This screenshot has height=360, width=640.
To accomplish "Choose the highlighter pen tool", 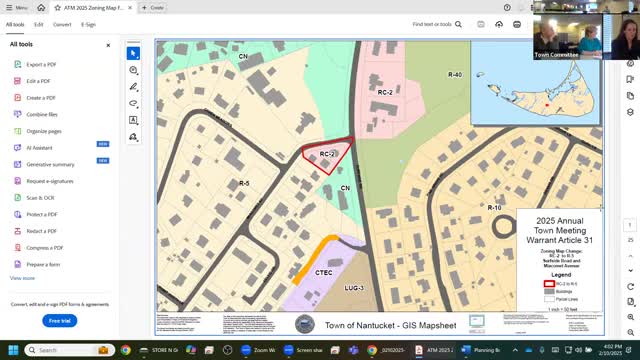I will click(133, 87).
